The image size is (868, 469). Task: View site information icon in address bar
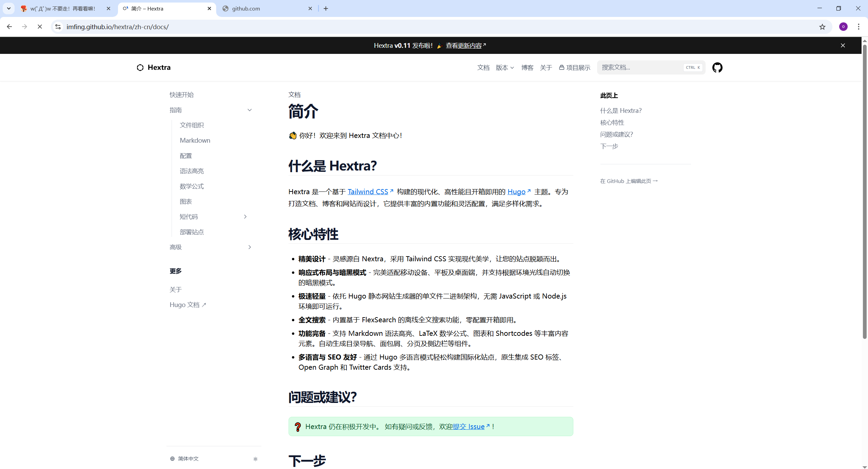tap(58, 27)
